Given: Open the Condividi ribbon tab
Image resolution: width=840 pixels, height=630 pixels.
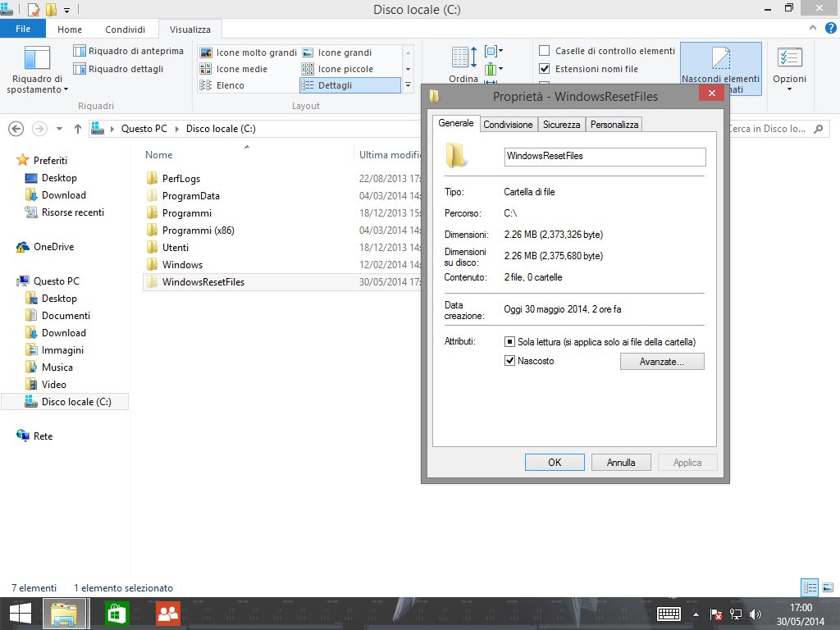Looking at the screenshot, I should 125,30.
